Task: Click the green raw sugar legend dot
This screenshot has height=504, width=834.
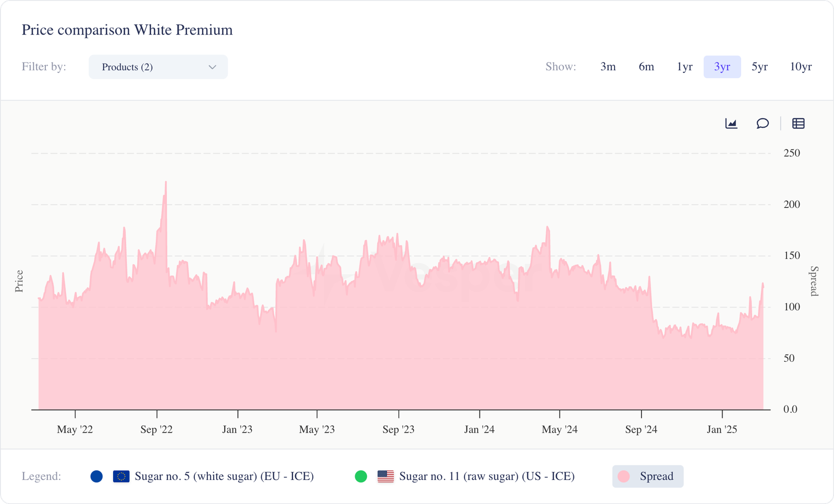Action: click(x=361, y=476)
